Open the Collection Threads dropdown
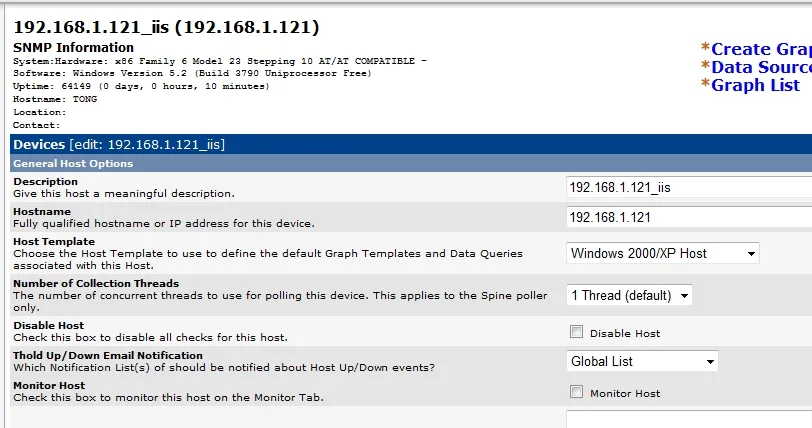The image size is (812, 428). coord(629,295)
